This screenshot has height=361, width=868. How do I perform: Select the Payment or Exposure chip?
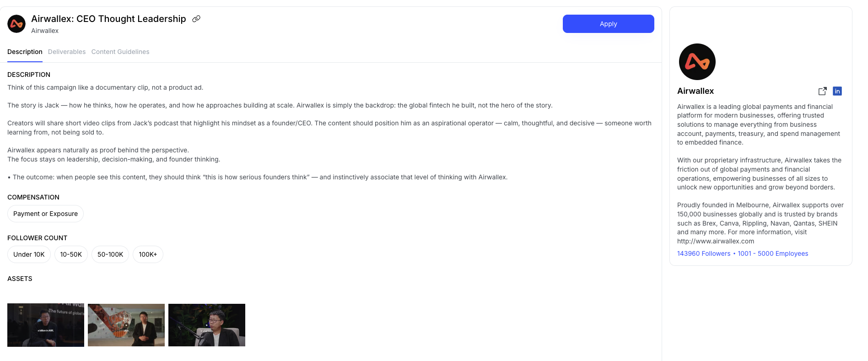coord(45,214)
